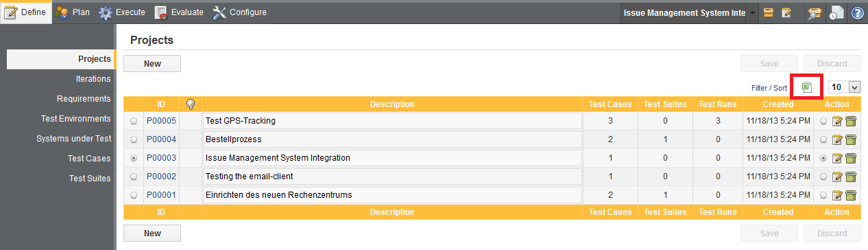
Task: Click edit icon for Bestellprozess row
Action: [837, 139]
